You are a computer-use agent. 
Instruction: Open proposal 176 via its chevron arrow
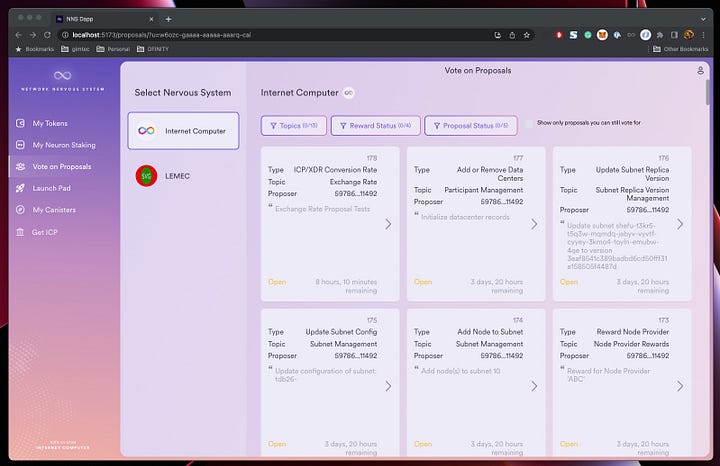click(681, 224)
